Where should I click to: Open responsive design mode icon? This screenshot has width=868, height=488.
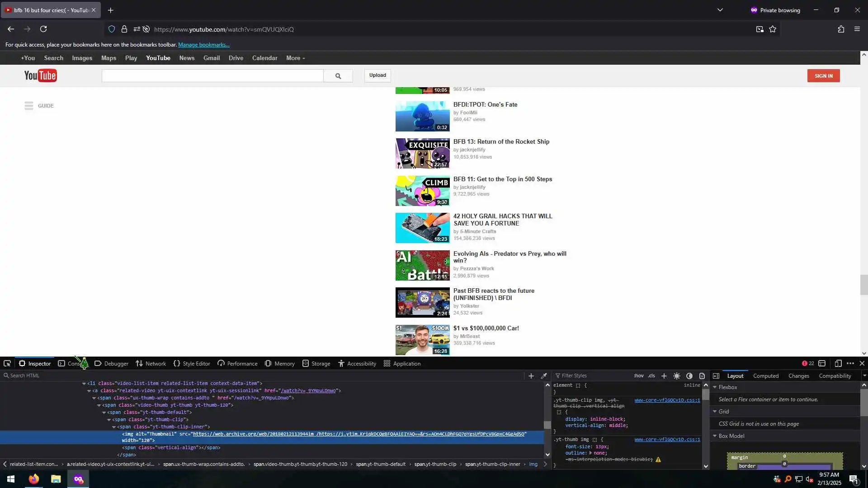pos(838,364)
